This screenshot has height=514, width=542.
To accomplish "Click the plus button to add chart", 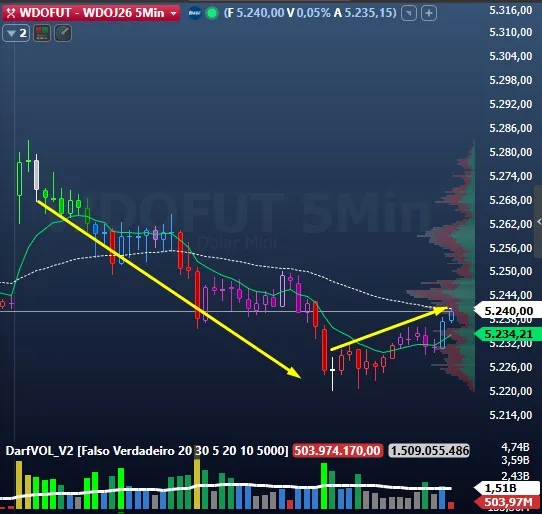I will coord(429,13).
